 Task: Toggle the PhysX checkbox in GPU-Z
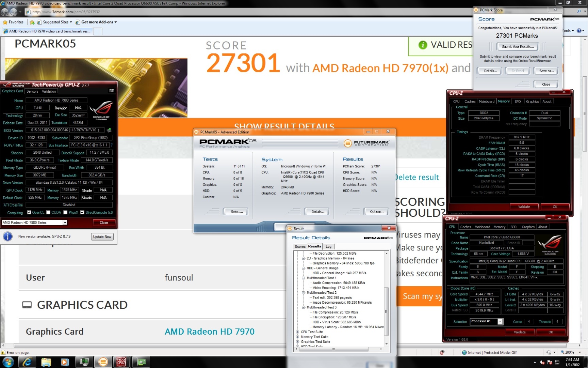[65, 212]
